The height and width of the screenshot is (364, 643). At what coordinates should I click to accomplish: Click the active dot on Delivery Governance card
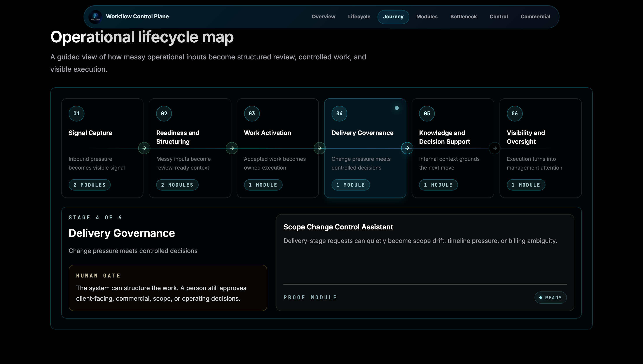point(397,108)
